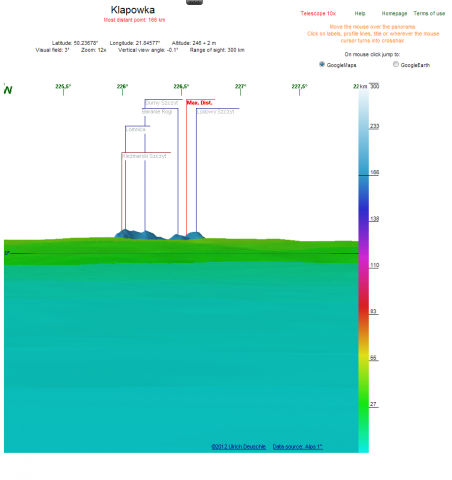The width and height of the screenshot is (452, 480).
Task: Go to the Homepage link
Action: coord(394,13)
